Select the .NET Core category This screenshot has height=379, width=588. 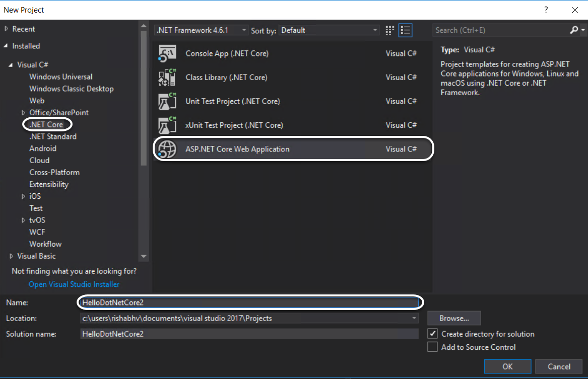(46, 124)
